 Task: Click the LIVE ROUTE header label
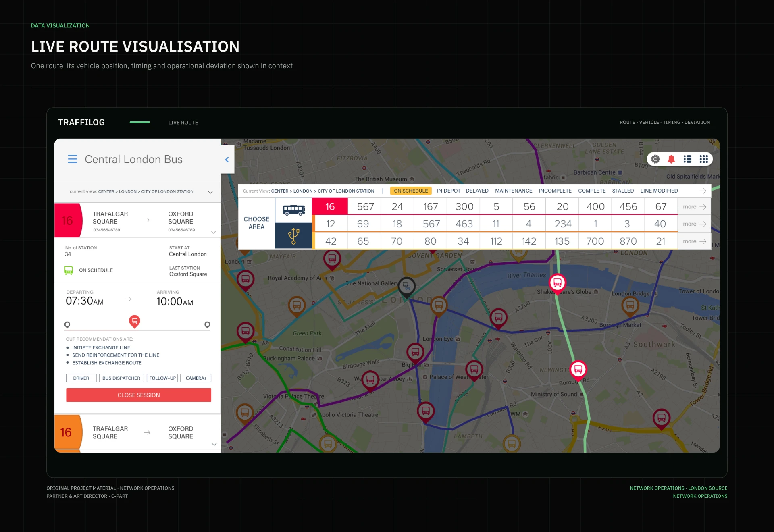pos(183,123)
